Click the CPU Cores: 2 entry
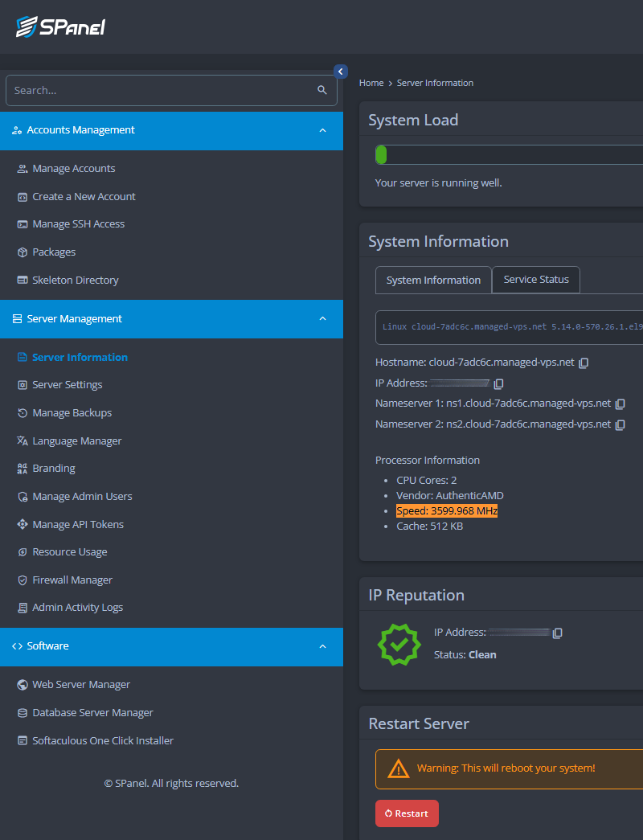 coord(427,481)
